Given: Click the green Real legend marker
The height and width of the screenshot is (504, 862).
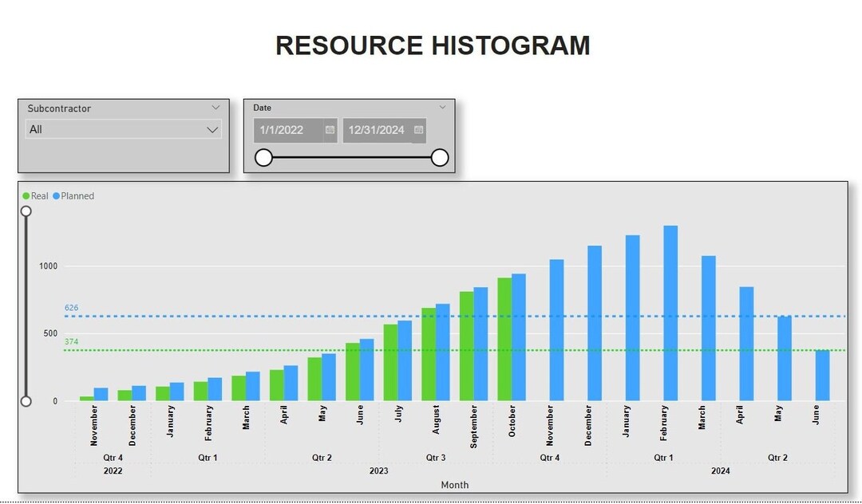Looking at the screenshot, I should click(x=26, y=195).
